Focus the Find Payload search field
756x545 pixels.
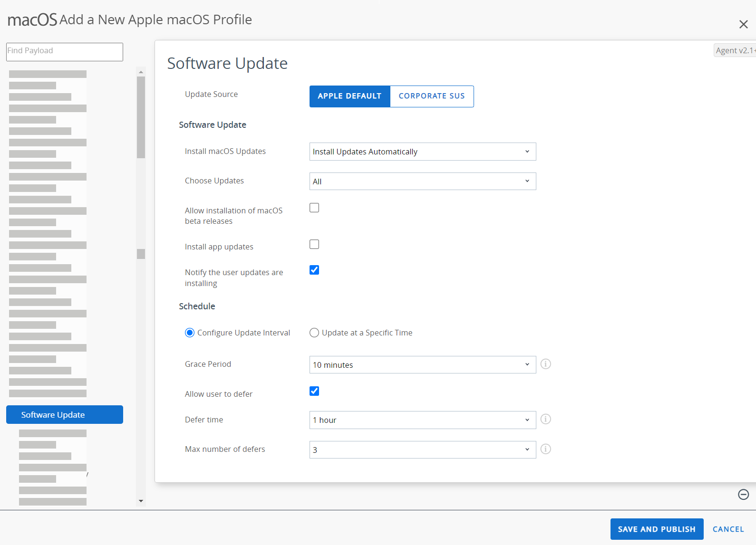coord(65,52)
